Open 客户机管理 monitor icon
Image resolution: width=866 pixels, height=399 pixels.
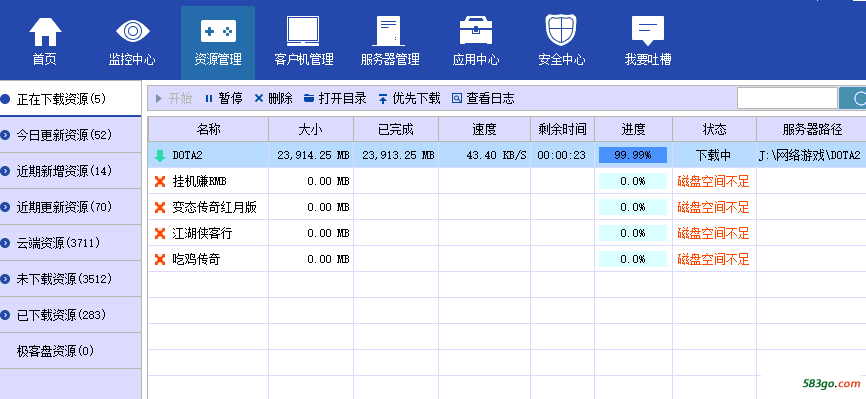tap(303, 31)
